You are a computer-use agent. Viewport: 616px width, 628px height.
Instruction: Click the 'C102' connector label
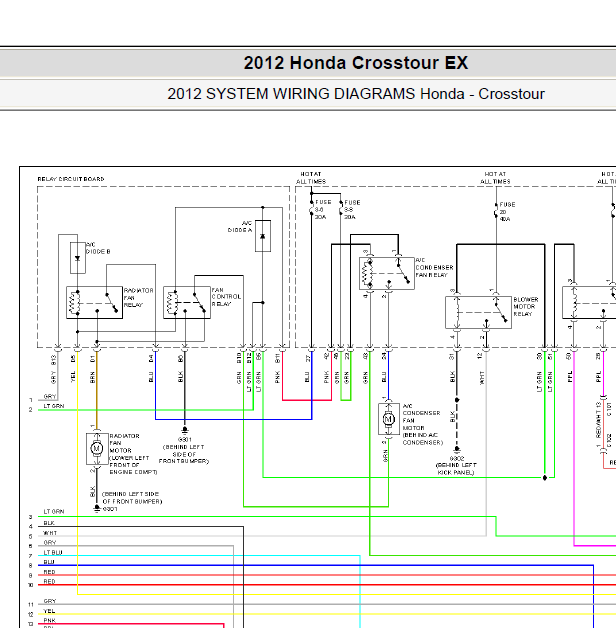click(x=609, y=439)
